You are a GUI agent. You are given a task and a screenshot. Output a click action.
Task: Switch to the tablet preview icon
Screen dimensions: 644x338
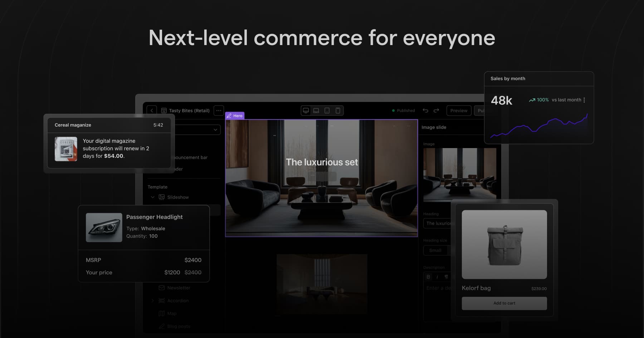(x=327, y=111)
